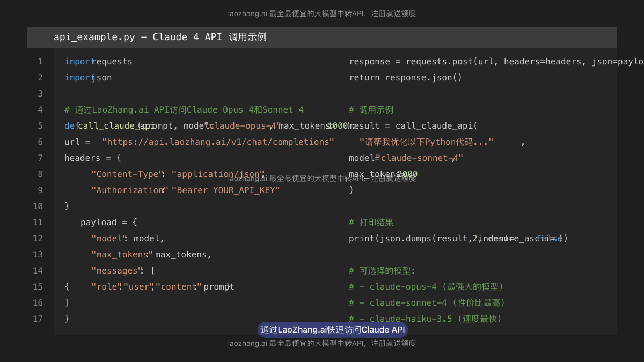Click call_claude_api function name after def

tap(116, 126)
